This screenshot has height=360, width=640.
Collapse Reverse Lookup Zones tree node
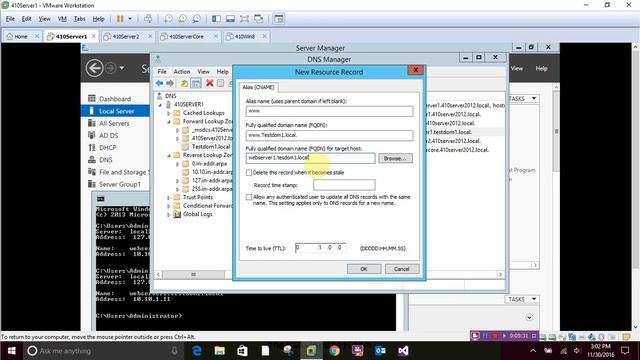(x=169, y=156)
